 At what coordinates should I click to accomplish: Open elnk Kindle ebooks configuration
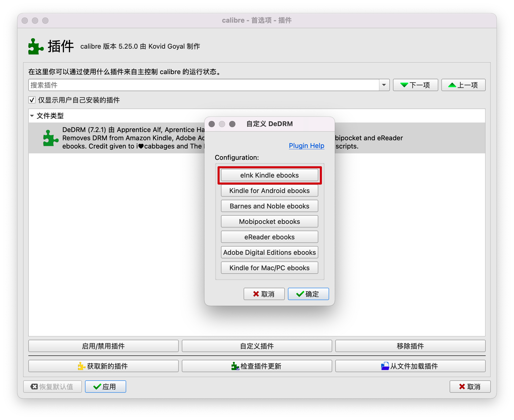click(x=269, y=175)
